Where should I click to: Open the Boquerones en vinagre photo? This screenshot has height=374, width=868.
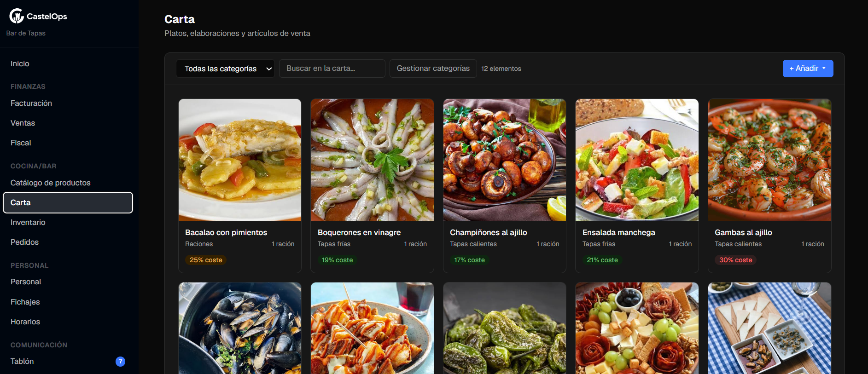(372, 160)
